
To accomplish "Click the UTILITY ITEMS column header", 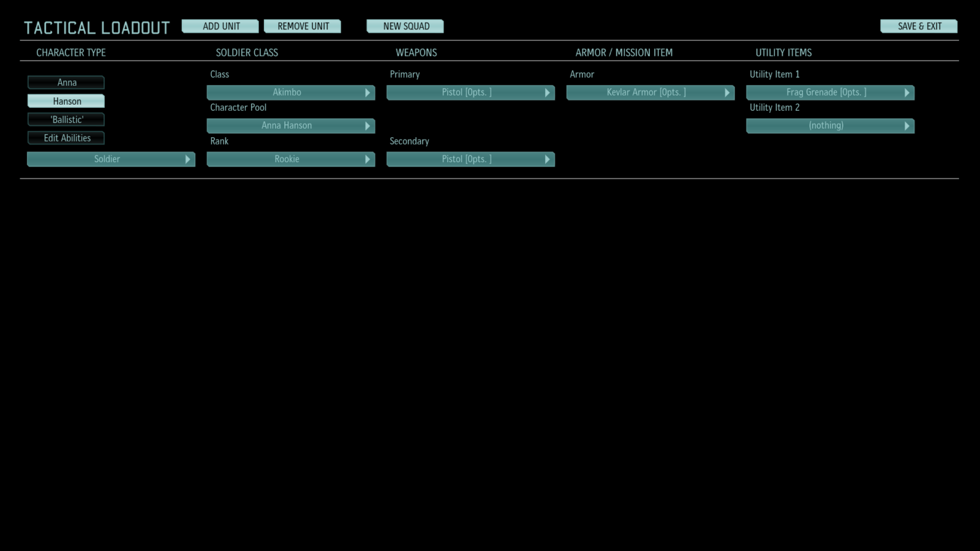I will coord(783,53).
